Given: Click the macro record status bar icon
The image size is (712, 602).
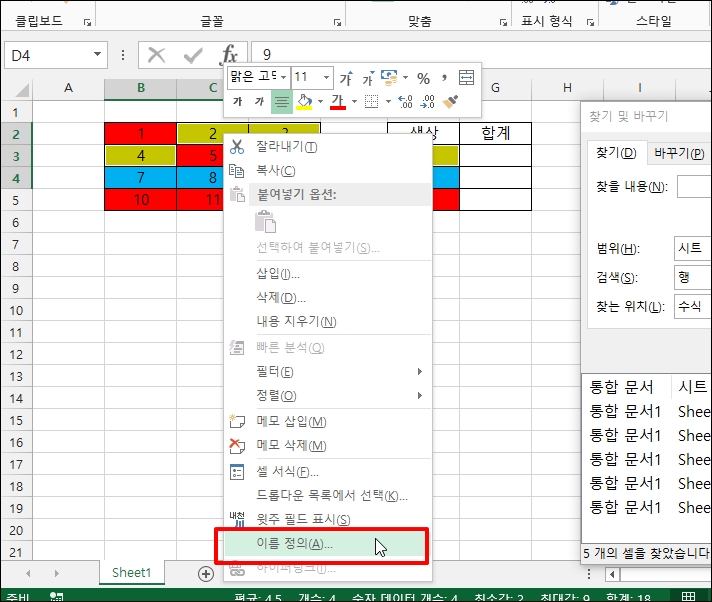Looking at the screenshot, I should point(56,596).
